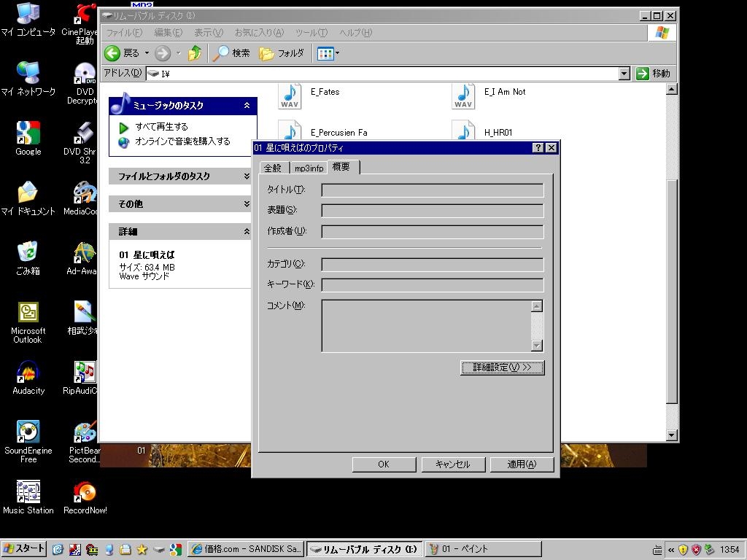747x560 pixels.
Task: Open the Views icon button in toolbar
Action: [x=325, y=54]
